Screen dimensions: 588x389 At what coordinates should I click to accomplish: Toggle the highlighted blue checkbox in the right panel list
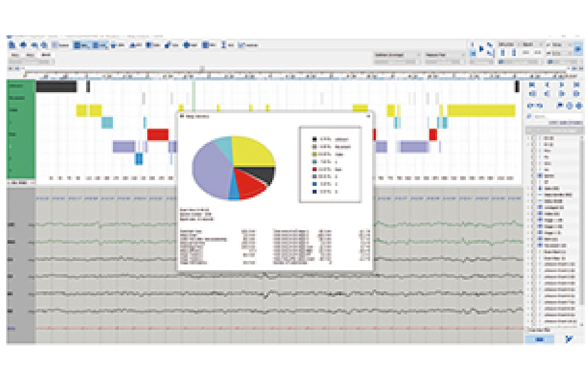(x=540, y=176)
